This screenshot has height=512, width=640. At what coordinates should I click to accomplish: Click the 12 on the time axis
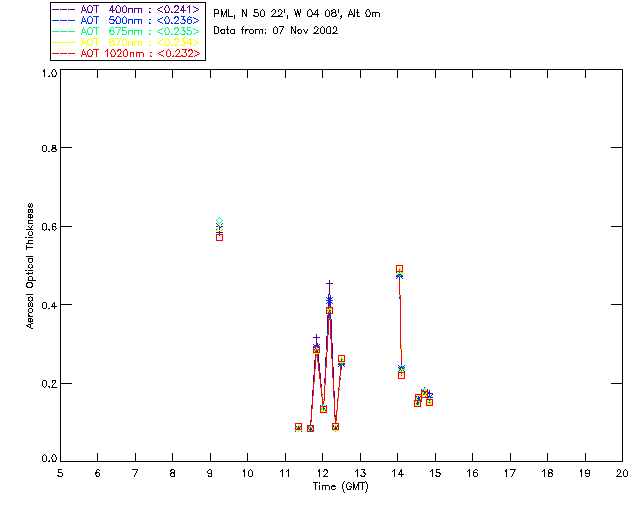click(322, 473)
